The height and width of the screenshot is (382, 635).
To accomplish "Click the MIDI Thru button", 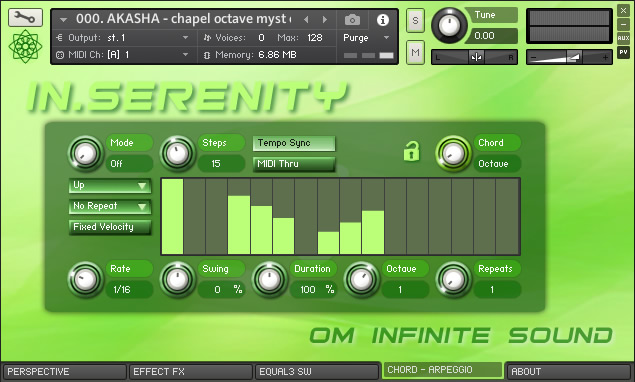I will 294,164.
